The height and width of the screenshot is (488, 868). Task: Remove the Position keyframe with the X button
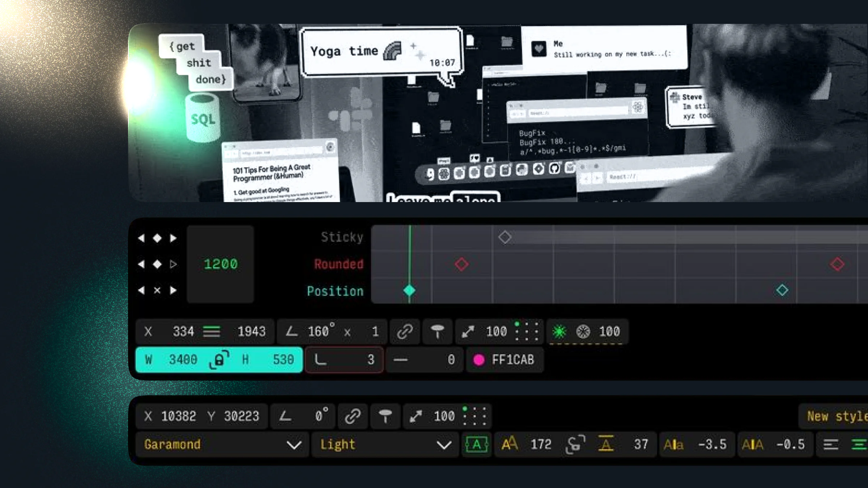pos(157,290)
